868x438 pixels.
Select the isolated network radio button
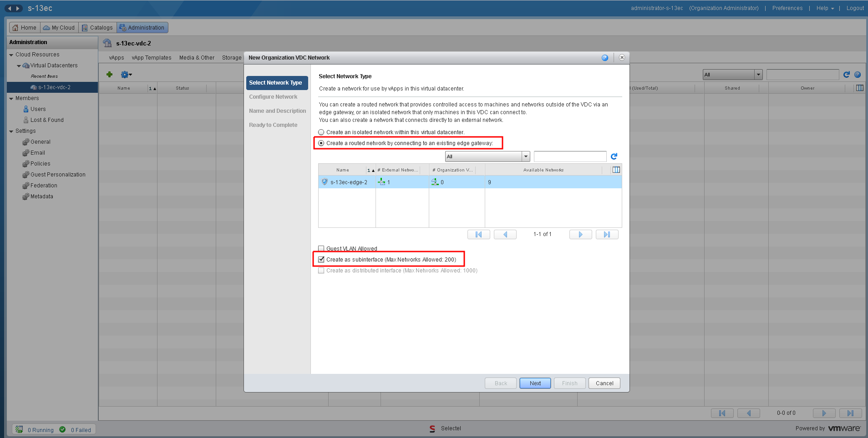coord(321,132)
